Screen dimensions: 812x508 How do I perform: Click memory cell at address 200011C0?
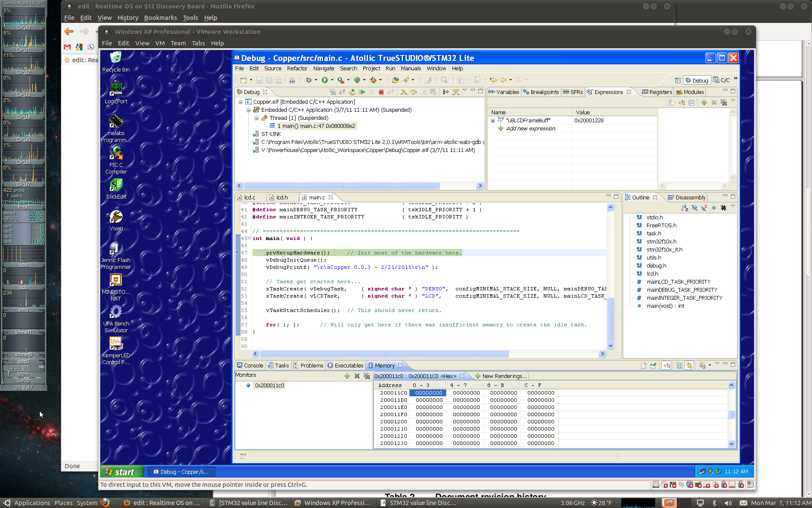(x=429, y=393)
